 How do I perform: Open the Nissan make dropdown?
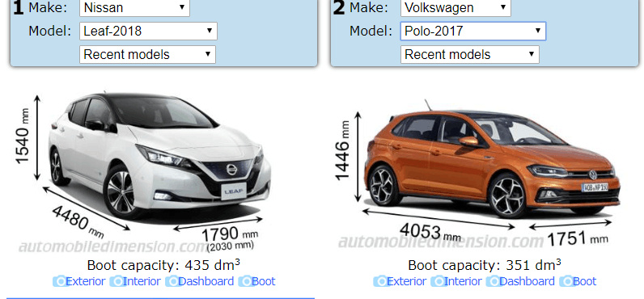click(x=135, y=7)
